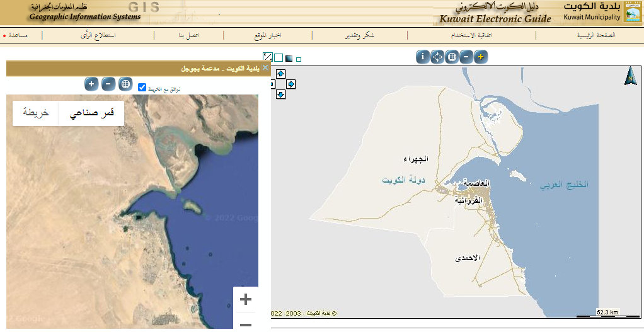This screenshot has height=332, width=644.
Task: Open the 'الصفحة الرئيسية' home menu item
Action: (x=596, y=35)
